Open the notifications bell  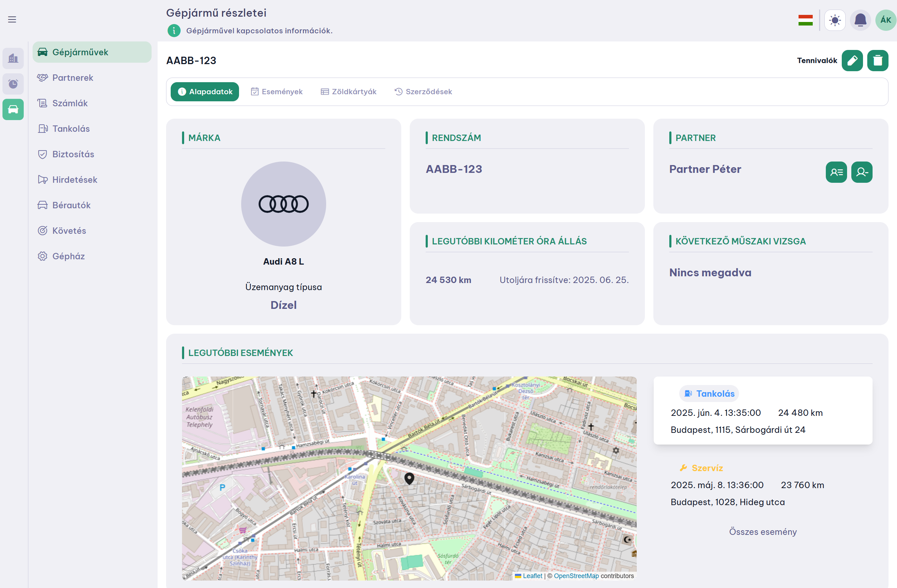860,20
